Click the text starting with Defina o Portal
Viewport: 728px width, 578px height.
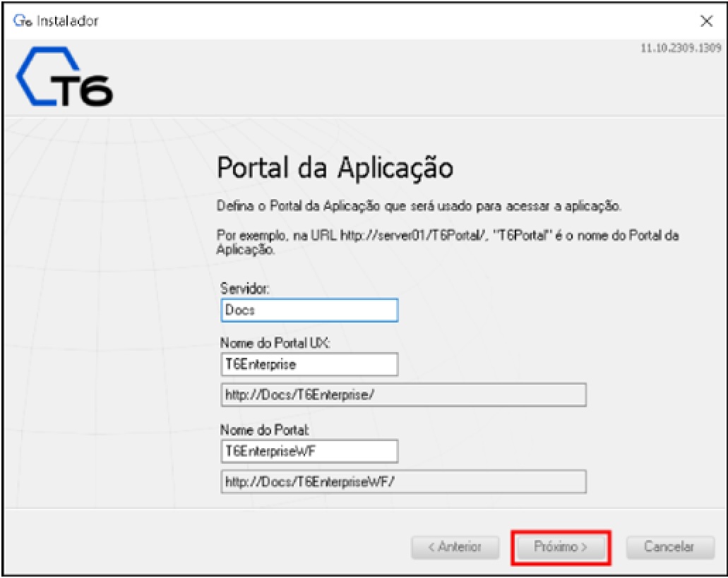coord(419,206)
